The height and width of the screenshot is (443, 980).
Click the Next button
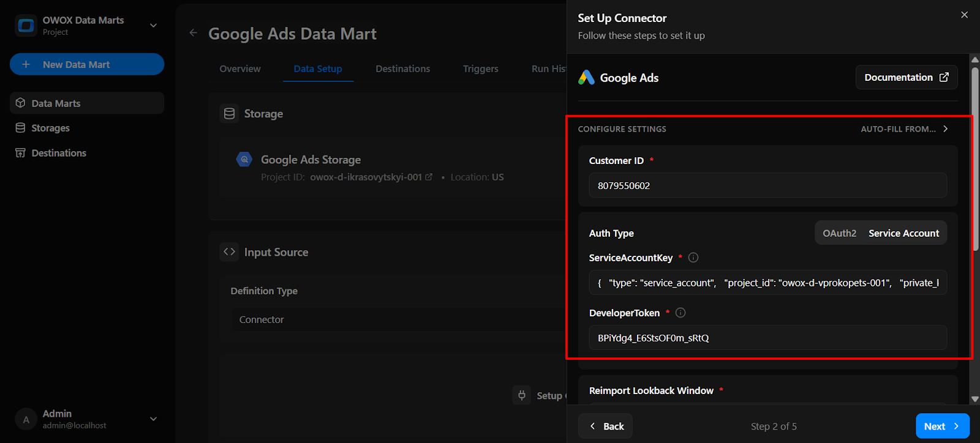point(942,426)
